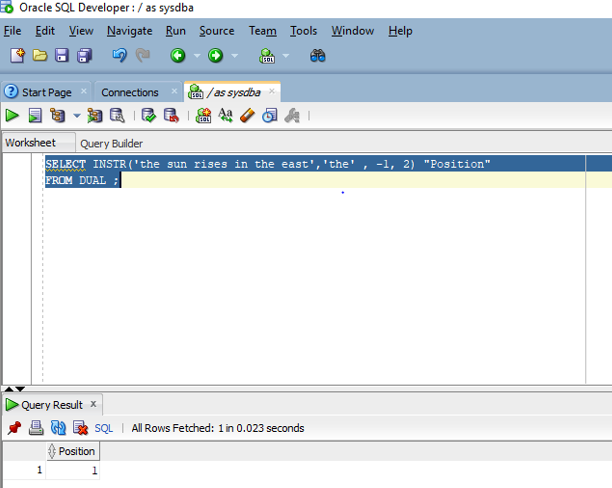The width and height of the screenshot is (612, 488).
Task: Open the Source menu
Action: pyautogui.click(x=217, y=31)
